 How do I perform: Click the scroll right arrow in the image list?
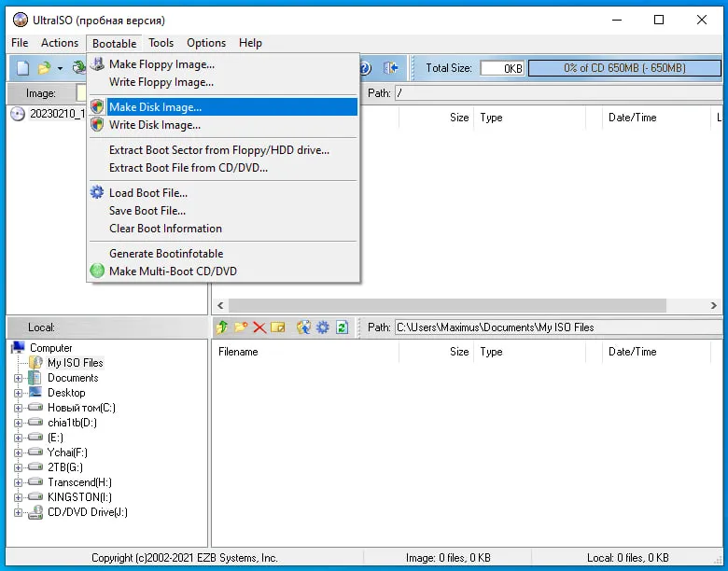point(714,305)
